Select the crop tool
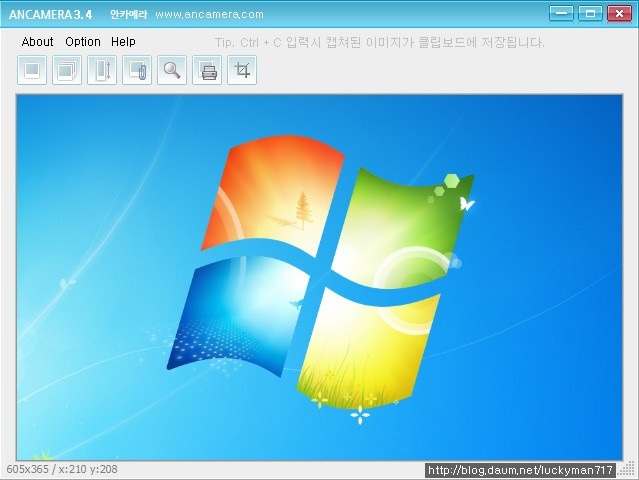 point(242,70)
